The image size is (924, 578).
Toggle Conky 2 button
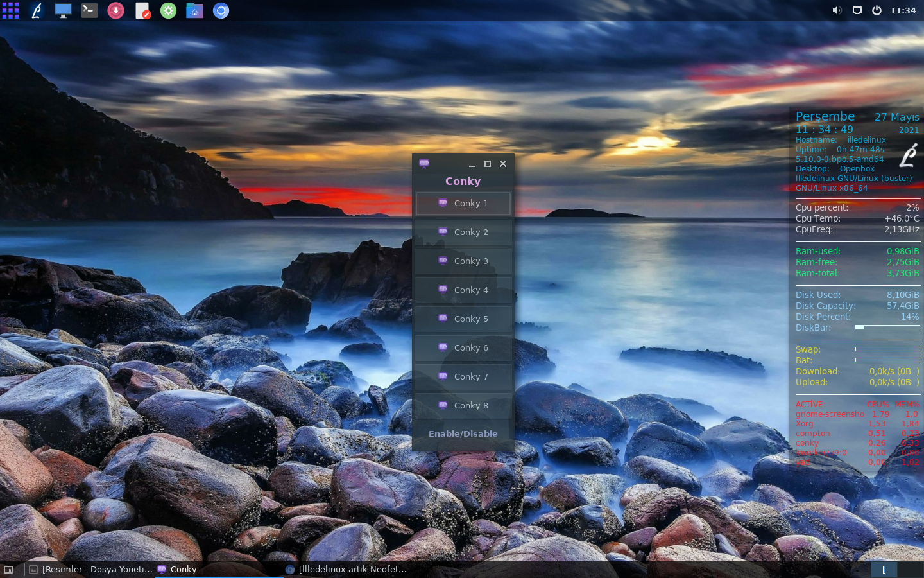[463, 232]
